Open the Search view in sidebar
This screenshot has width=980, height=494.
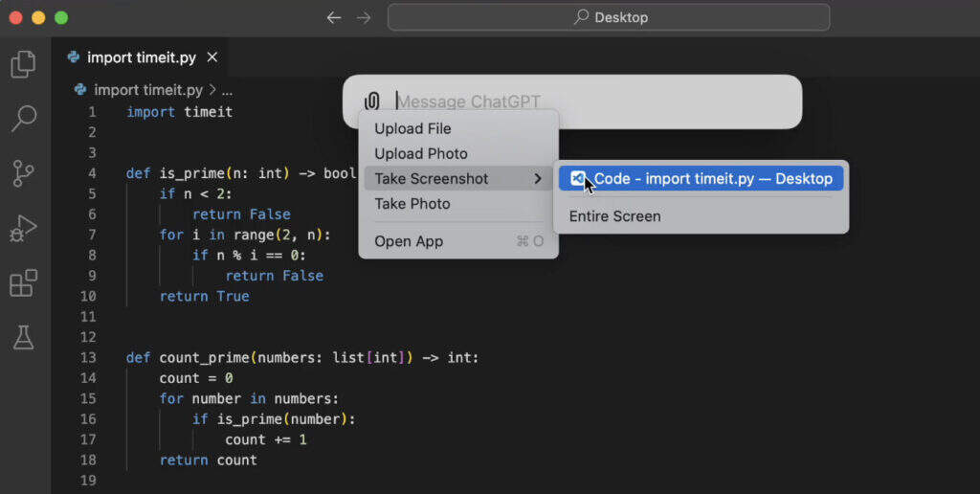(x=24, y=119)
